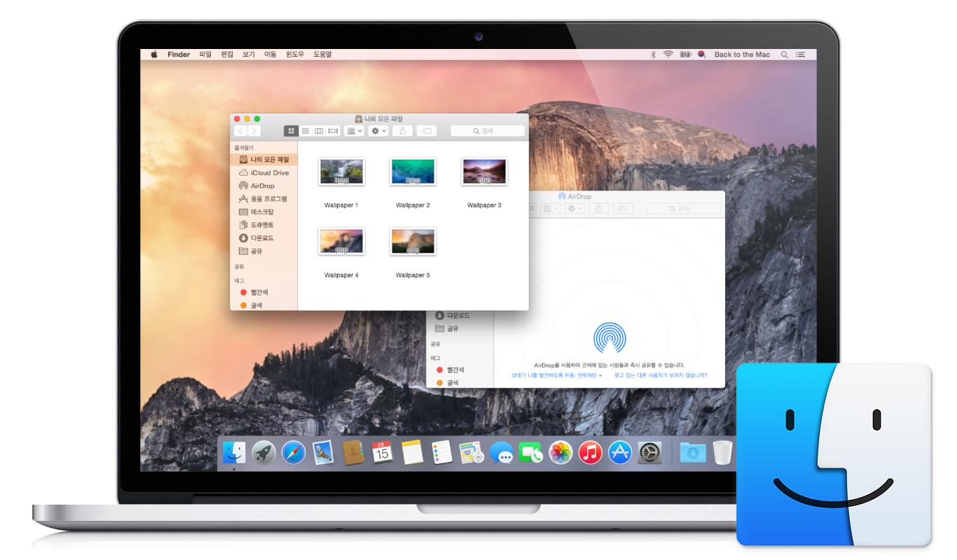Open the 보기 menu
Viewport: 957px width, 560px height.
[249, 55]
